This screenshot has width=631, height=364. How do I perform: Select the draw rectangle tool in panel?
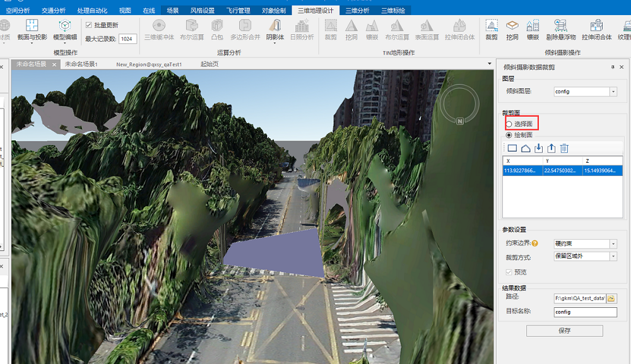pyautogui.click(x=512, y=148)
